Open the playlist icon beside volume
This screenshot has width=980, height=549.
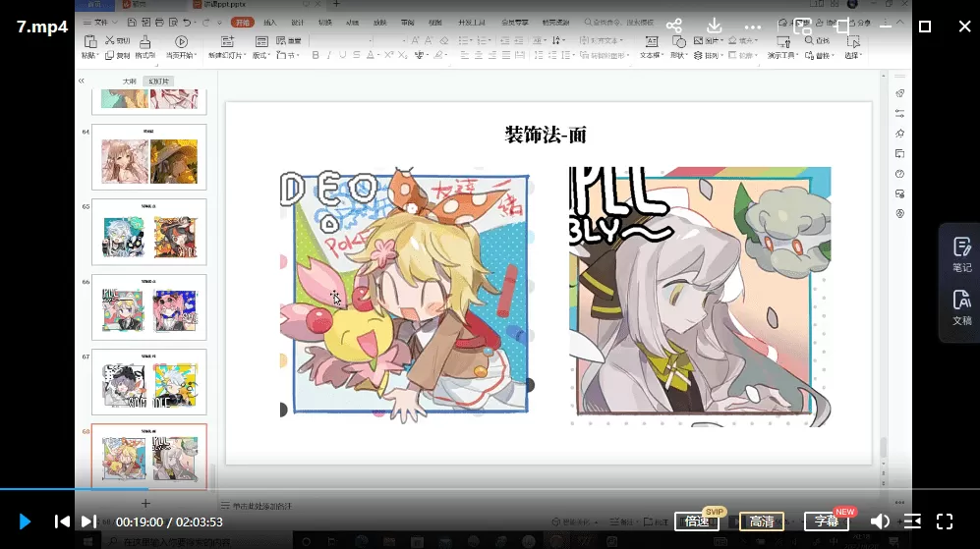(x=912, y=522)
